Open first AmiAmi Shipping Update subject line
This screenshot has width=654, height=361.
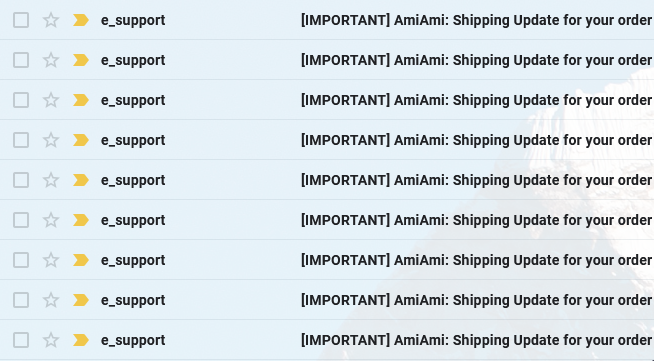point(476,20)
